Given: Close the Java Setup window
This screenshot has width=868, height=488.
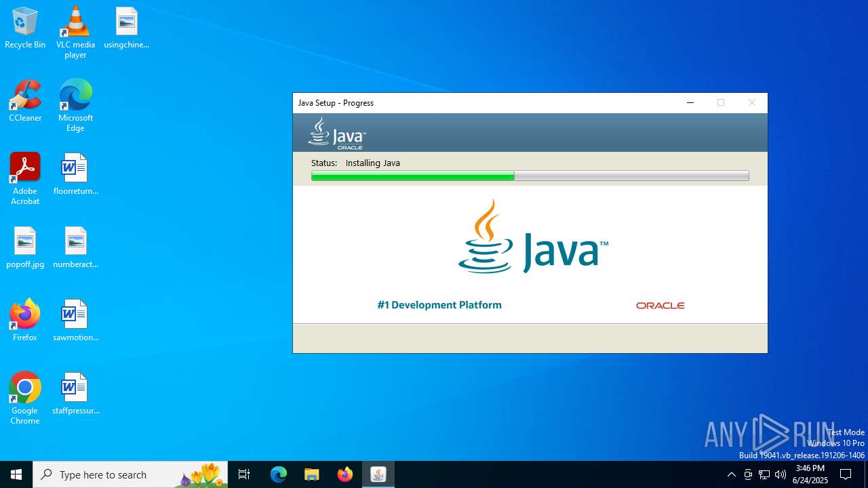Looking at the screenshot, I should 751,103.
